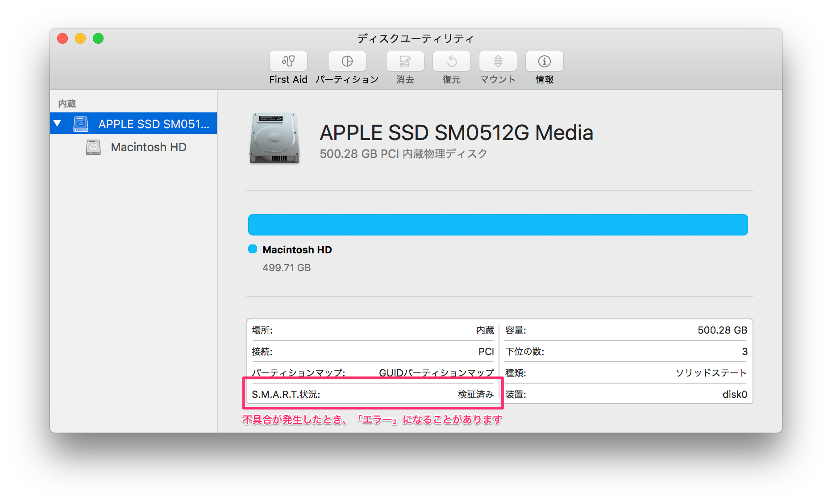
Task: Click the blue partition usage bar
Action: point(498,225)
